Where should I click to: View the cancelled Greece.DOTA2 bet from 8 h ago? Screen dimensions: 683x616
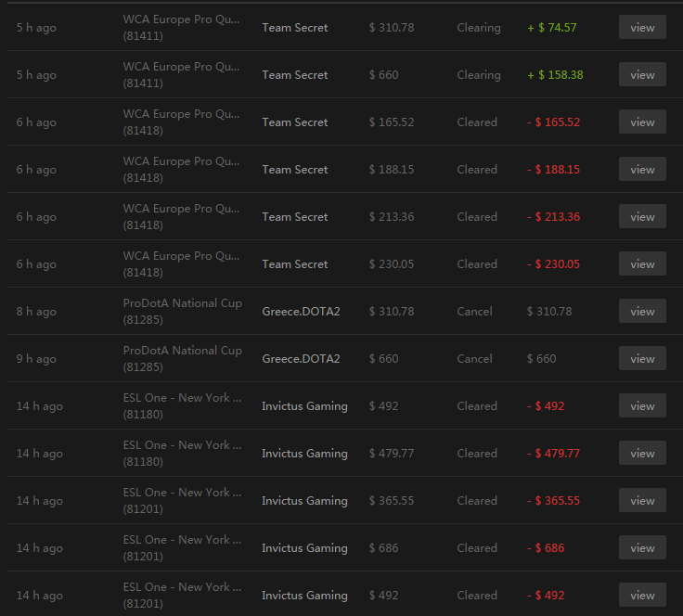(642, 311)
